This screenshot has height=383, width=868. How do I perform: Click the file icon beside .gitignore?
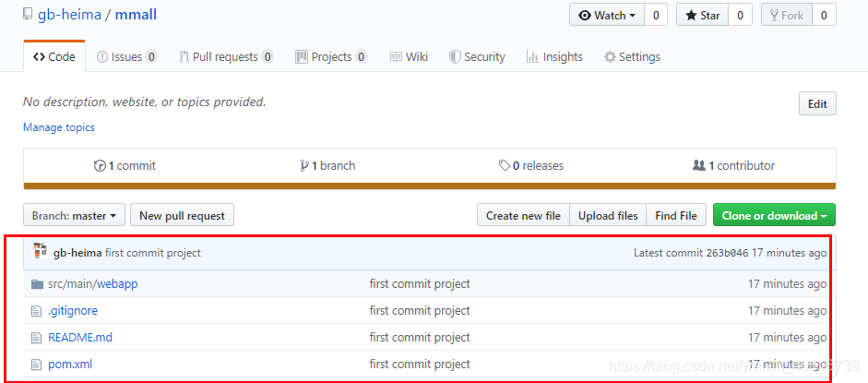coord(37,312)
